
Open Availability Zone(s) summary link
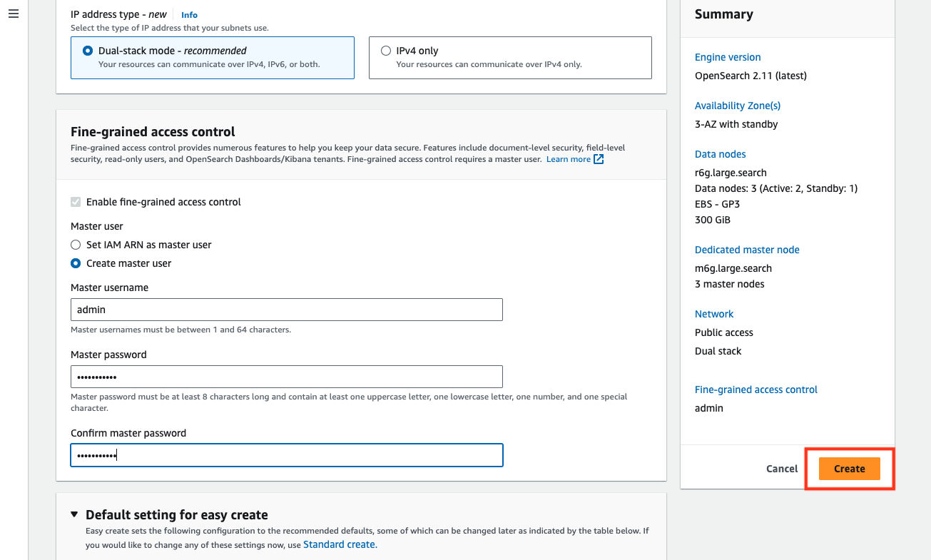click(737, 105)
